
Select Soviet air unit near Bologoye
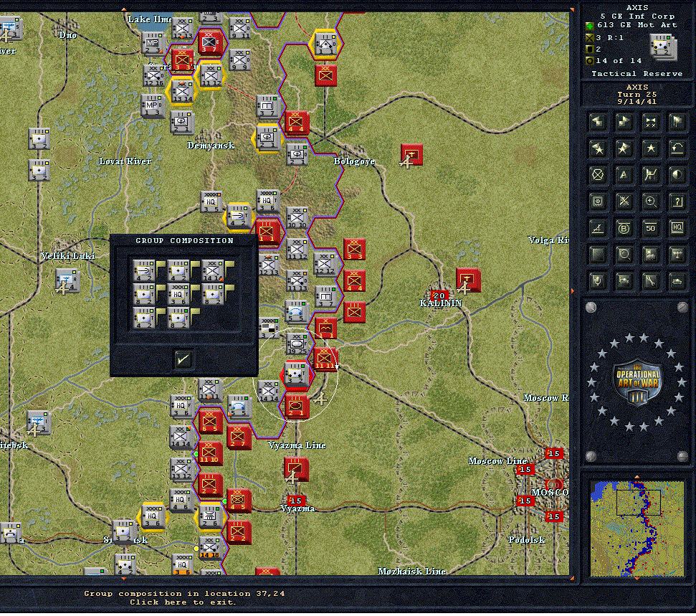tap(411, 155)
